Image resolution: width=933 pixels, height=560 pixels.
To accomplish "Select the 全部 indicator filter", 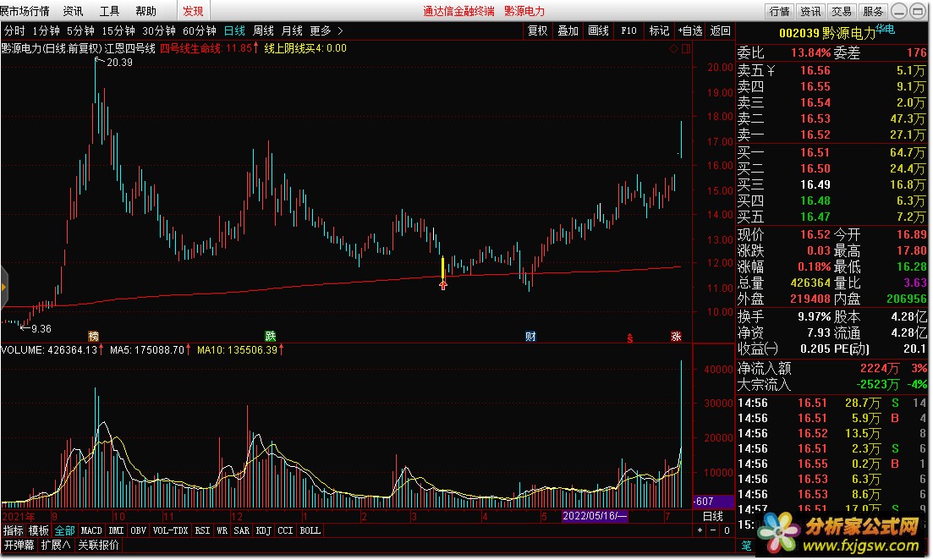I will (64, 530).
